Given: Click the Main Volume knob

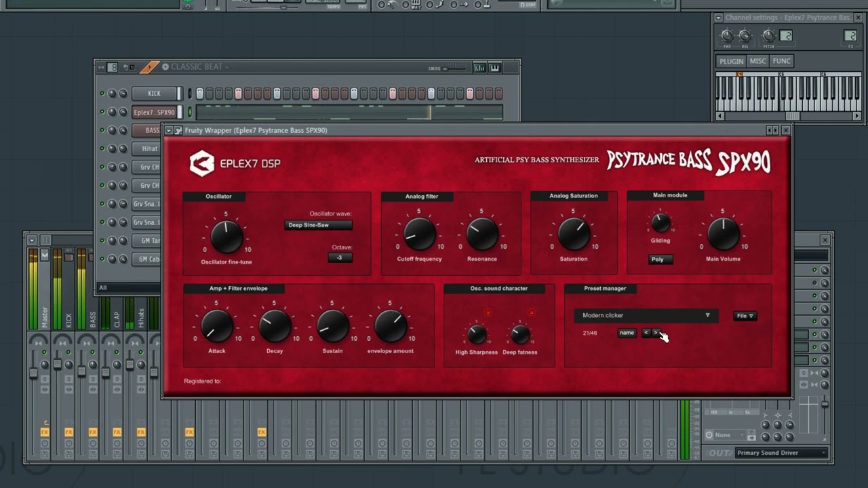Looking at the screenshot, I should (723, 234).
